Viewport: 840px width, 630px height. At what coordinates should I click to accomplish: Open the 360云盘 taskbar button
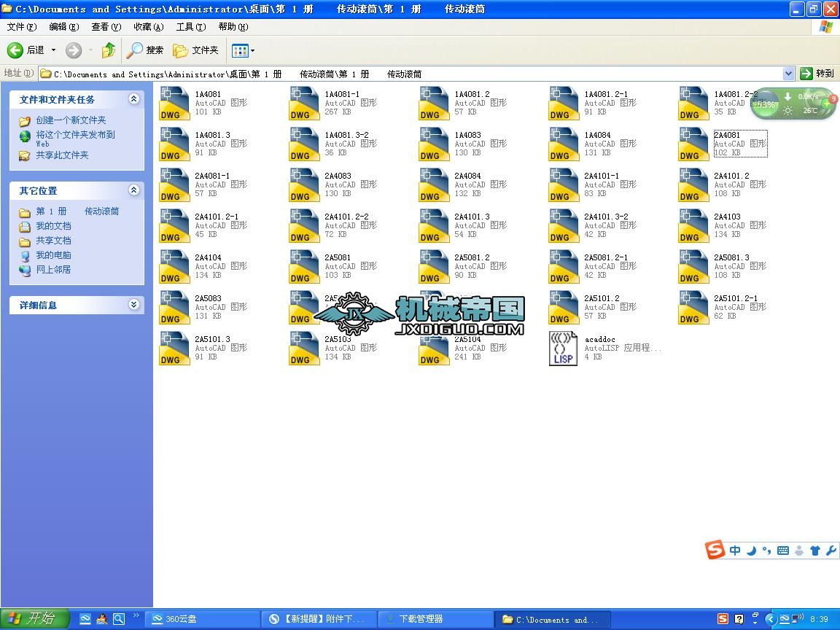[203, 619]
